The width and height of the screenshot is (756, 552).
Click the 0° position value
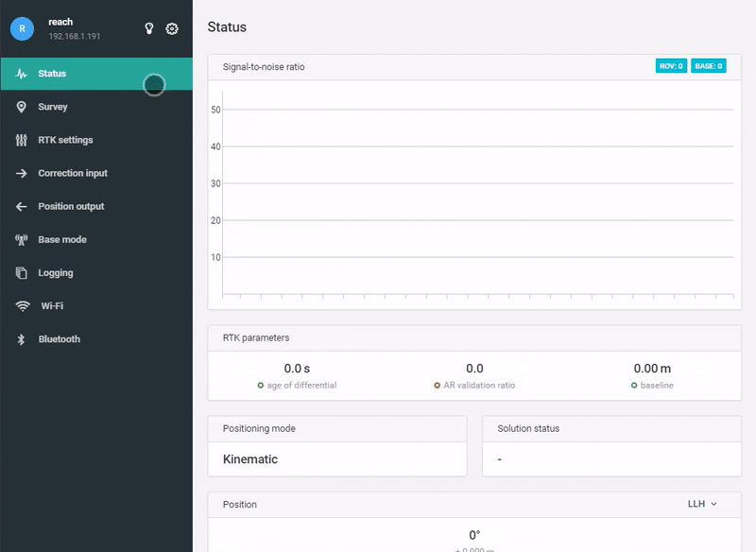pos(474,535)
